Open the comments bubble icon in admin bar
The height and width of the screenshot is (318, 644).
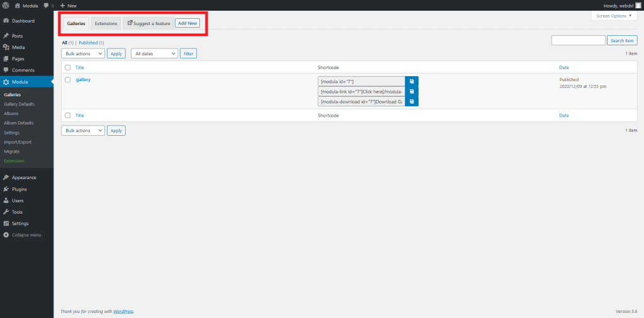coord(47,6)
